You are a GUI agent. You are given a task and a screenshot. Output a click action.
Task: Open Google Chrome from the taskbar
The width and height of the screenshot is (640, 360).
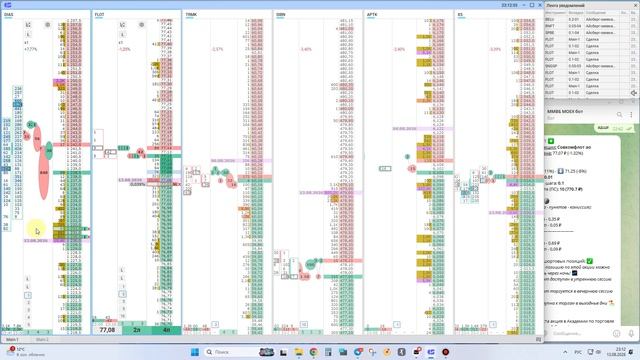pos(313,352)
